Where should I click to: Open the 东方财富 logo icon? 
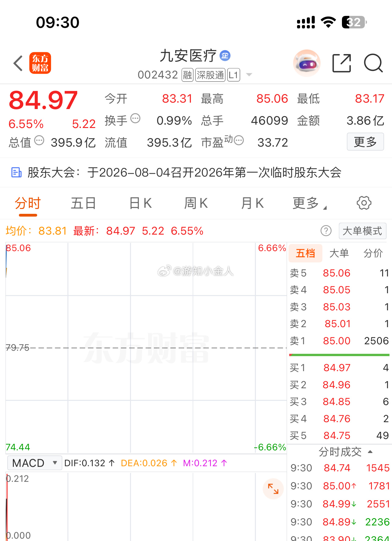pos(40,63)
